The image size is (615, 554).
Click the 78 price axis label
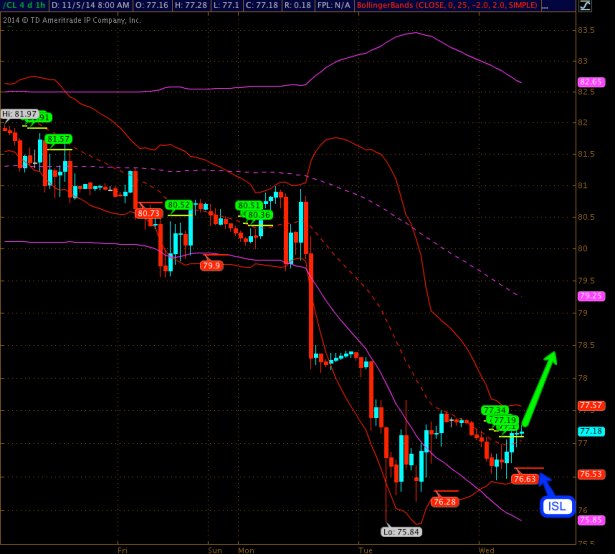click(x=583, y=378)
